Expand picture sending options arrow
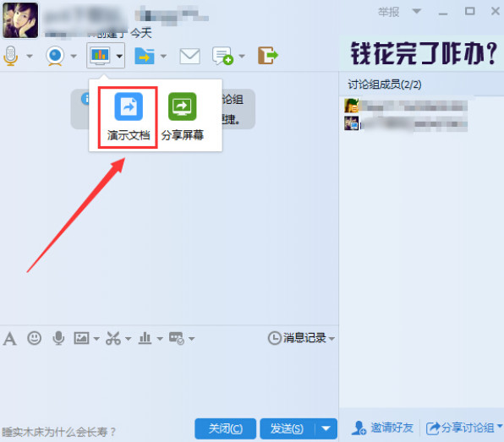Screen dimensions: 504x442 (96, 339)
